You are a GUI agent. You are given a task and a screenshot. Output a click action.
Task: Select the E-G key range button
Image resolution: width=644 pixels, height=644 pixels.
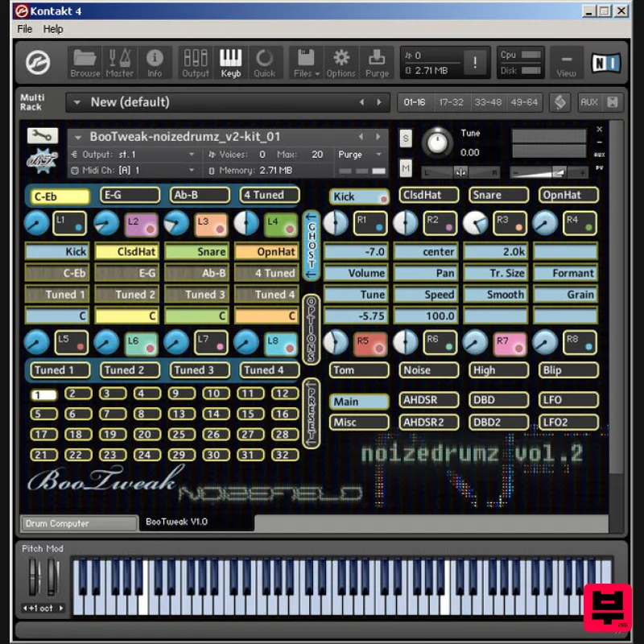[130, 195]
